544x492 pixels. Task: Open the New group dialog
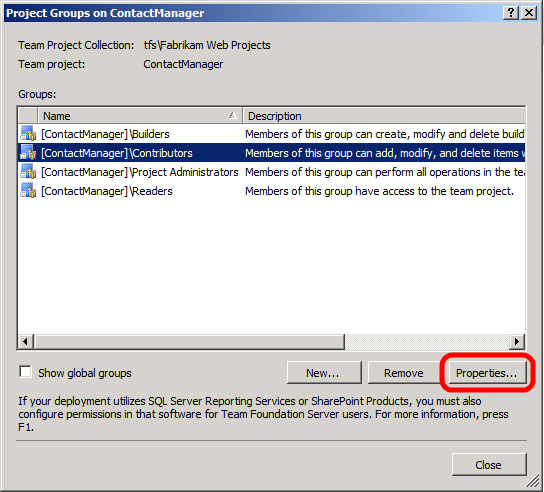[x=324, y=373]
